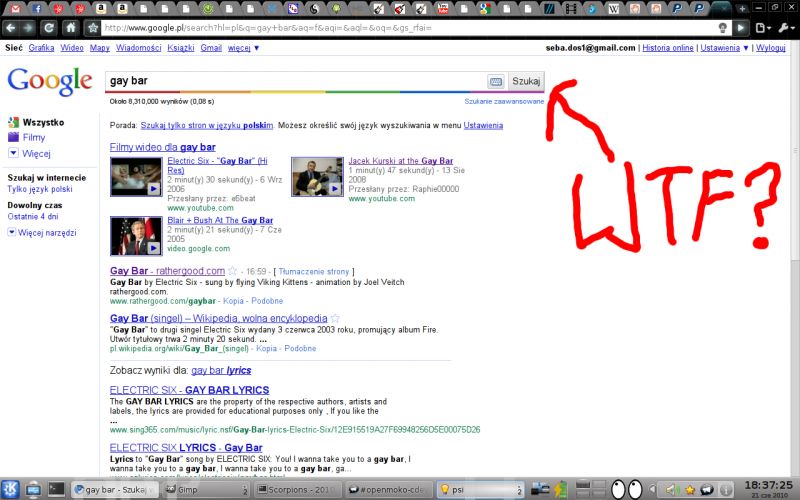
Task: Switch to the #openmoko-cde taskbar window
Action: coord(390,490)
